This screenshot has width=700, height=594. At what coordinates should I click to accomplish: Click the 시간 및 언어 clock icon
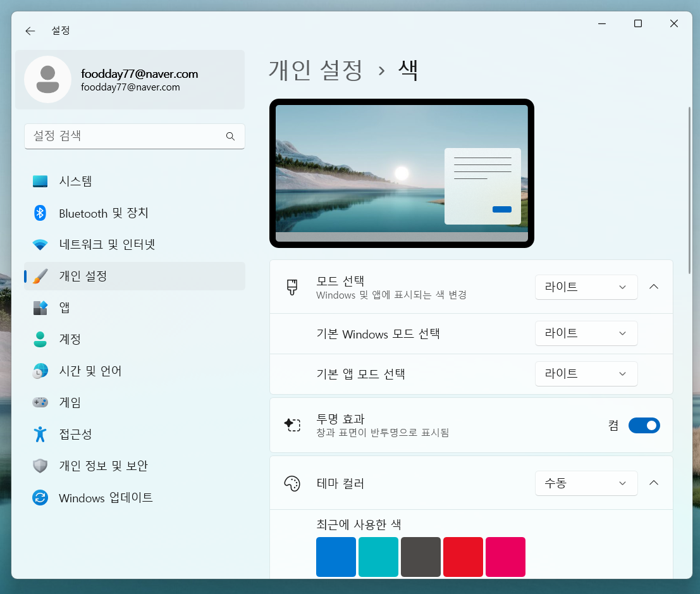tap(40, 371)
